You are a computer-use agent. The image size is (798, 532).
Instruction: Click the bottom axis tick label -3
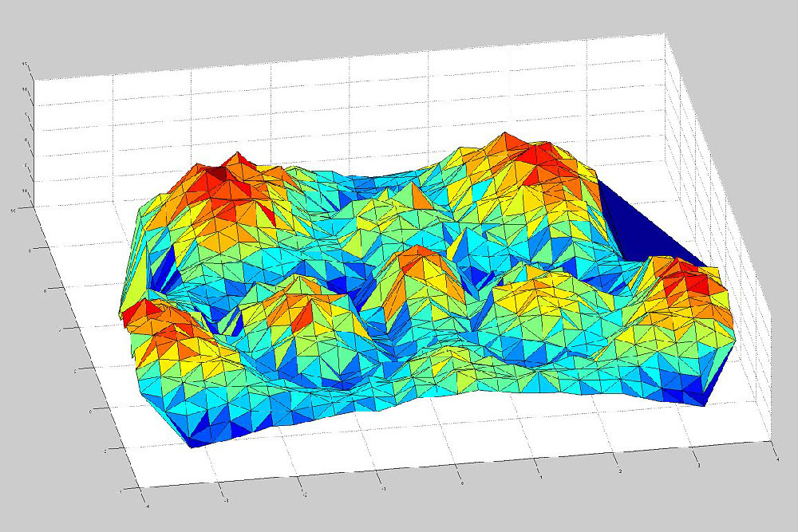(x=226, y=500)
